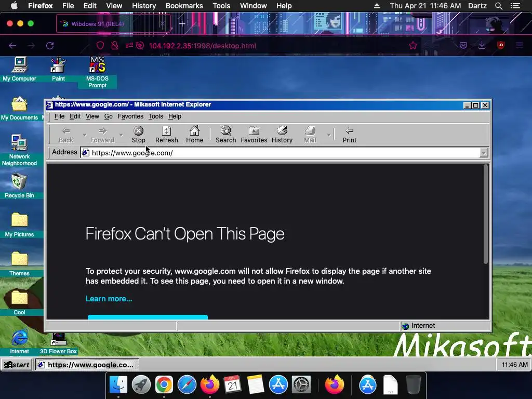Open the Firefox hamburger menu
The image size is (532, 399).
pyautogui.click(x=520, y=45)
